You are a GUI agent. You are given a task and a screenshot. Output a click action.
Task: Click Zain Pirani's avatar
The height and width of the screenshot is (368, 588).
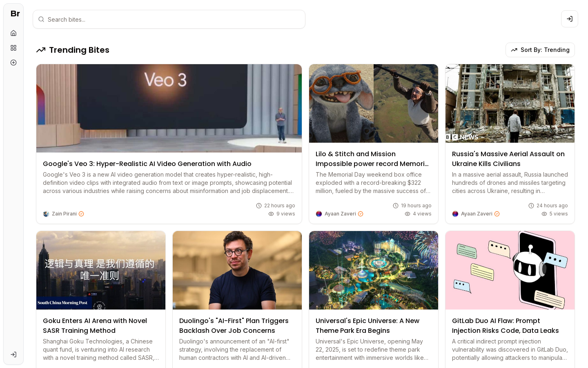[46, 214]
